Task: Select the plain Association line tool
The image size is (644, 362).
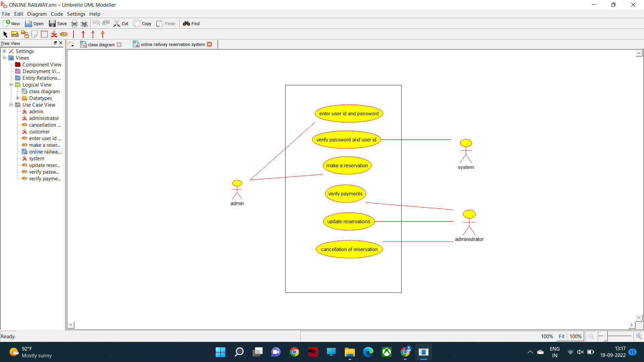Action: click(73, 34)
